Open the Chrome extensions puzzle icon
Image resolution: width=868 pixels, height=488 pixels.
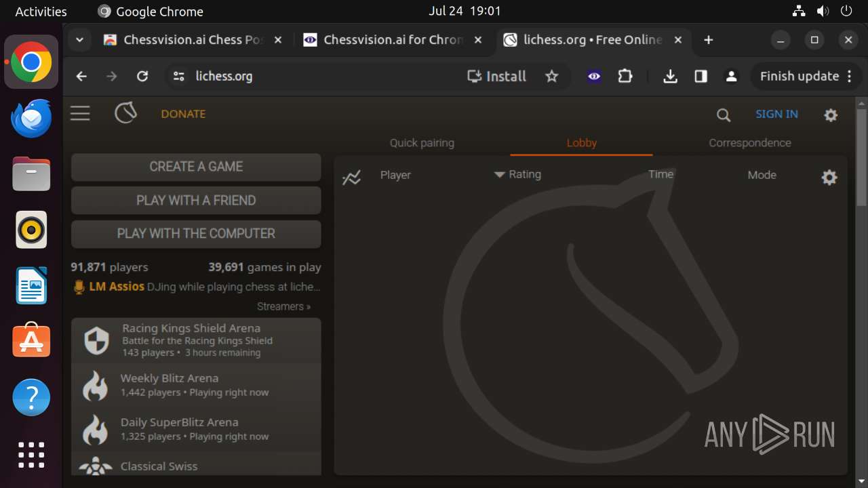pyautogui.click(x=625, y=77)
